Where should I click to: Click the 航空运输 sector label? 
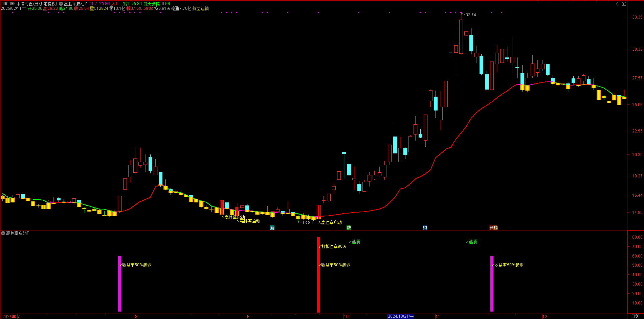coord(201,8)
